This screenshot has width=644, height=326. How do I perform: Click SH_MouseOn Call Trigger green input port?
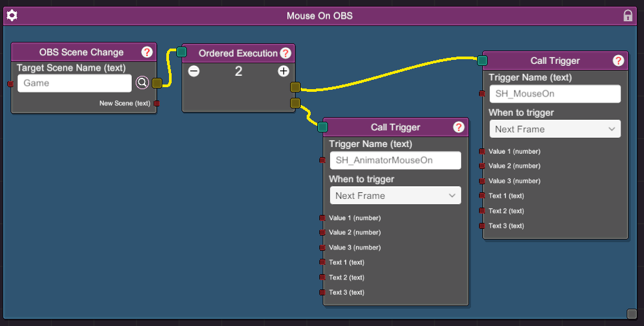[x=482, y=61]
